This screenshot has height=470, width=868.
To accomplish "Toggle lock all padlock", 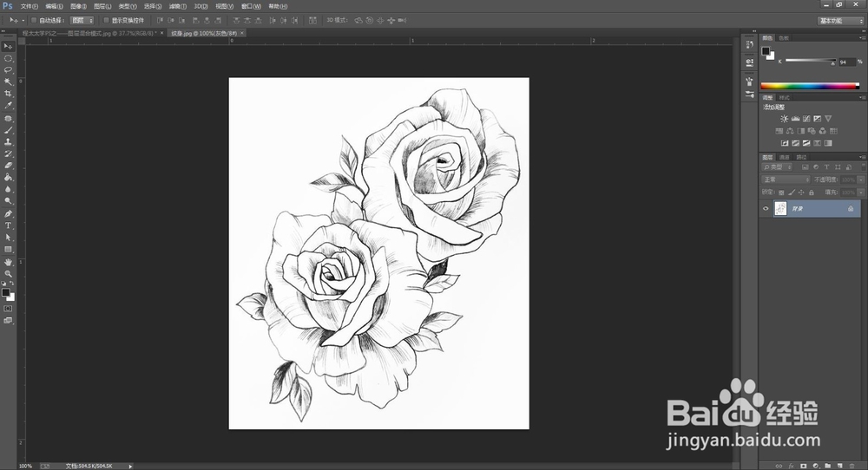I will [x=811, y=193].
